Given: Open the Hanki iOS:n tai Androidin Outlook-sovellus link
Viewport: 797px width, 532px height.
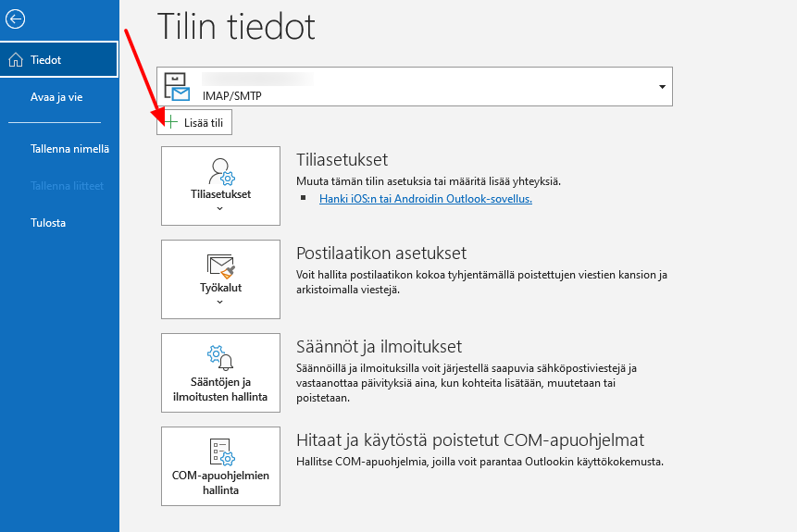Looking at the screenshot, I should point(425,198).
